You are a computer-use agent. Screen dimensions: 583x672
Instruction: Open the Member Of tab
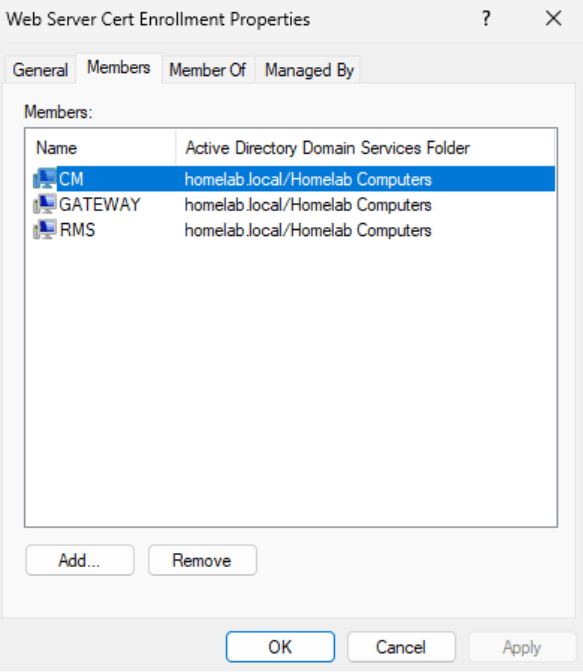208,70
